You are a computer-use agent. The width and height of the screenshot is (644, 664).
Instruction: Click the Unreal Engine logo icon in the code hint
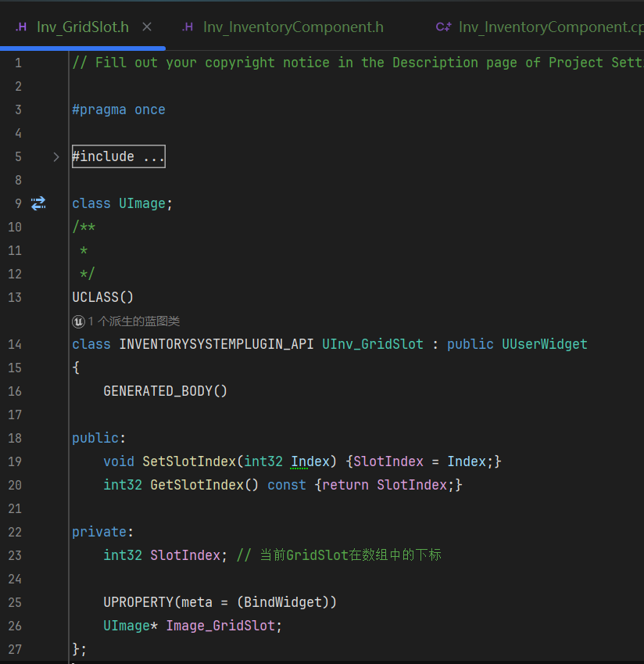coord(78,322)
